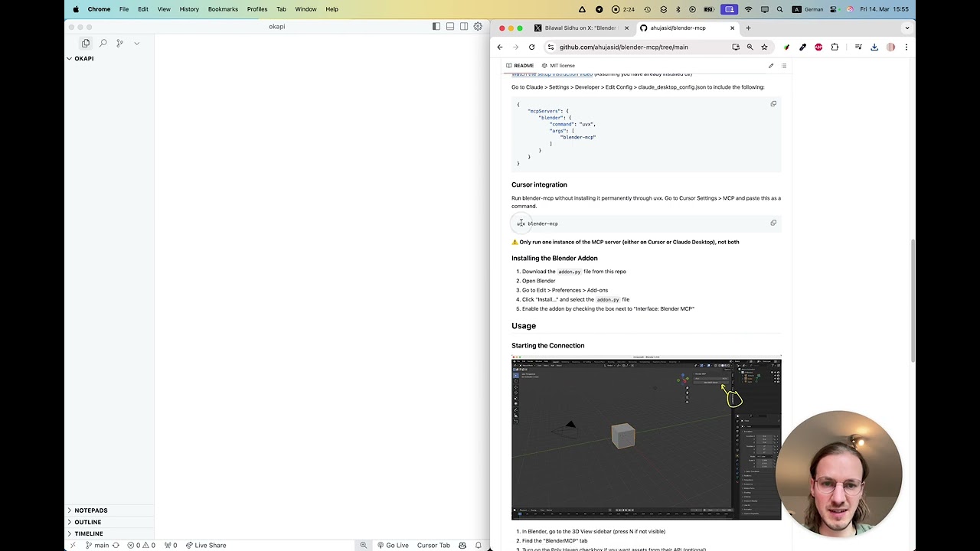Copy the mcpServers JSON config code
Viewport: 980px width, 551px height.
(x=773, y=103)
